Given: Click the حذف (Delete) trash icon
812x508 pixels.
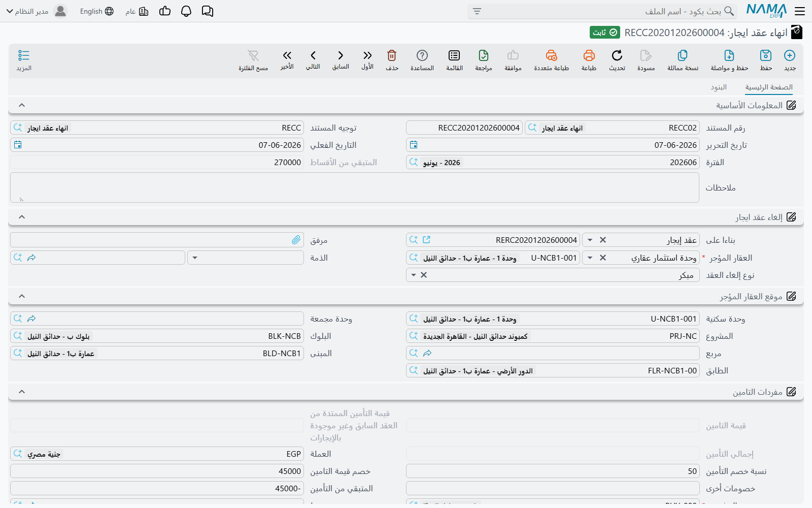Looking at the screenshot, I should [x=392, y=55].
